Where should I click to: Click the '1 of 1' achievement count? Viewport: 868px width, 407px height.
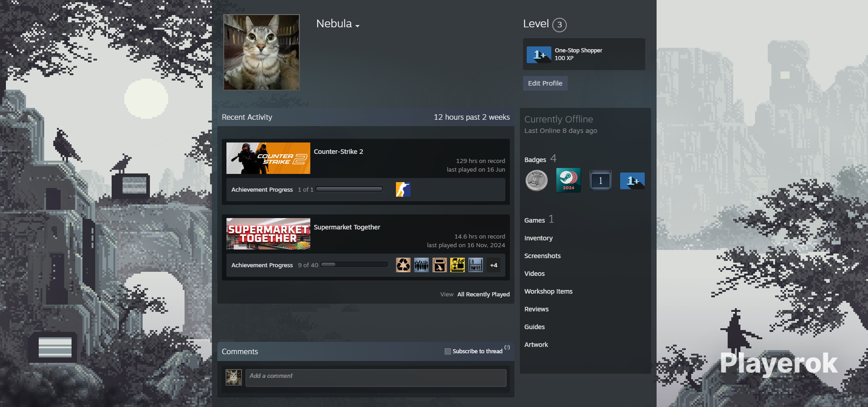tap(305, 190)
